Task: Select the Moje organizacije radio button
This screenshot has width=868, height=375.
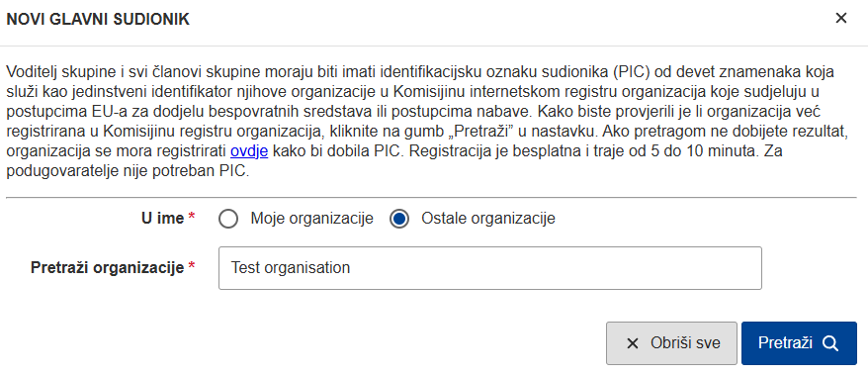Action: click(x=228, y=219)
